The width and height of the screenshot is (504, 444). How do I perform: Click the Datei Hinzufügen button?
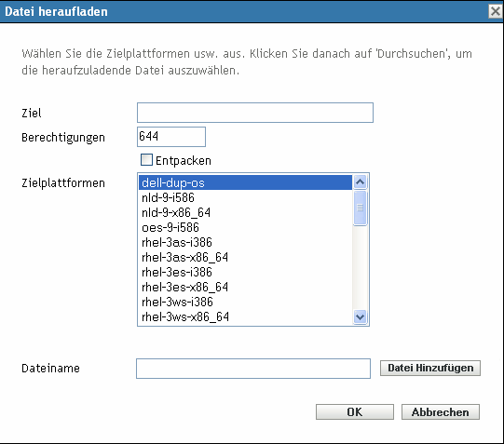pos(430,368)
